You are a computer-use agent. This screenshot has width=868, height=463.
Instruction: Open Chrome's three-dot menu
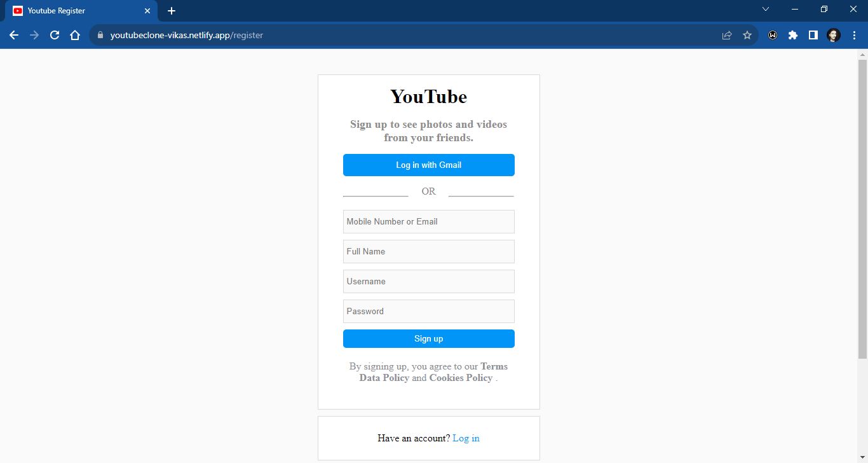point(853,35)
